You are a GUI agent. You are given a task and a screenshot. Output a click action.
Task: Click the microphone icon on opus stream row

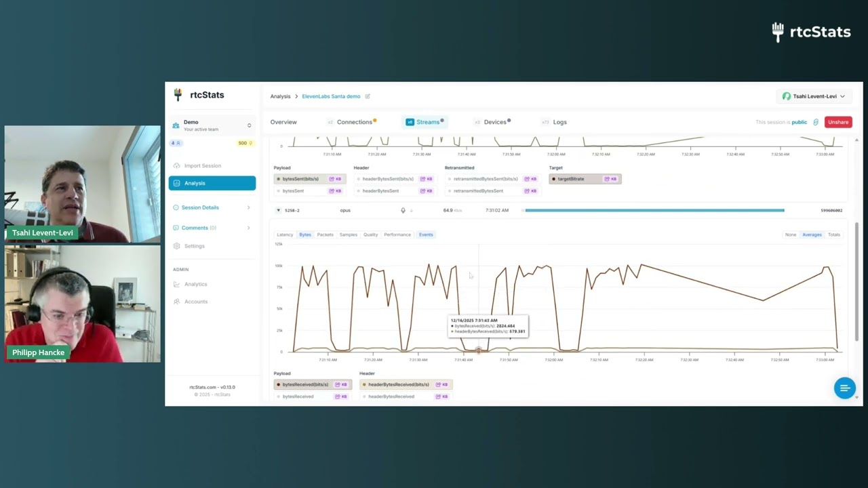pos(403,210)
